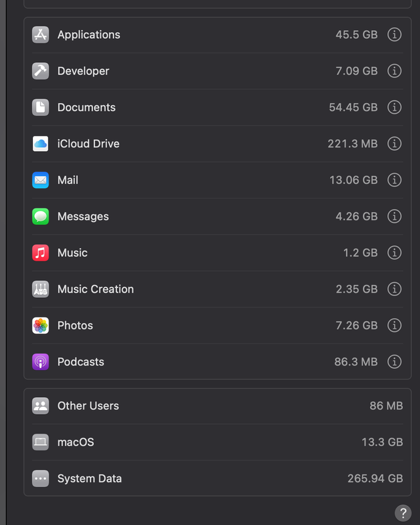This screenshot has width=420, height=525.
Task: Click the Mail envelope icon
Action: tap(41, 180)
